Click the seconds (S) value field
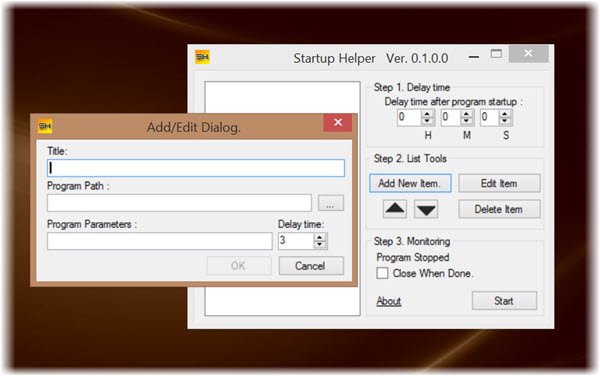The image size is (600, 376). (490, 117)
